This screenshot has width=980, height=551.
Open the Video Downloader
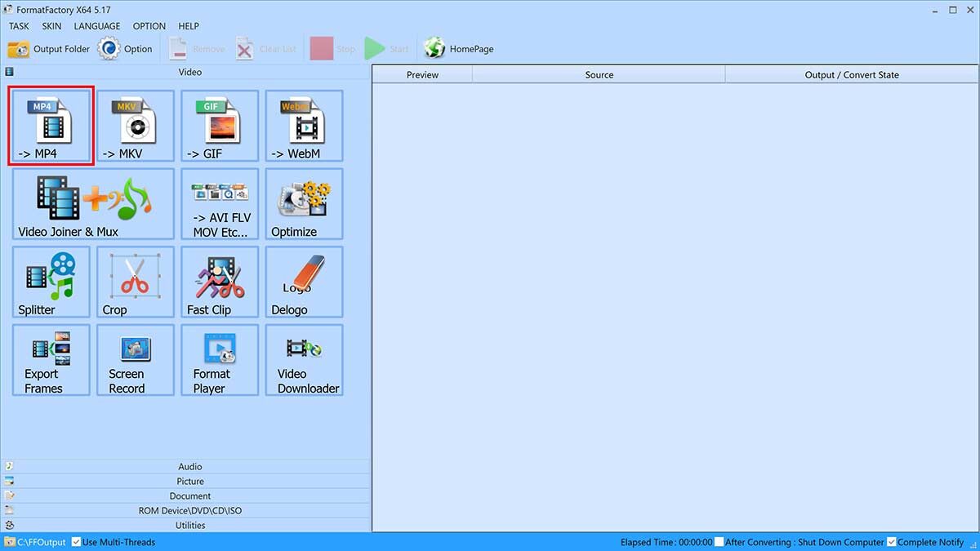(x=304, y=360)
